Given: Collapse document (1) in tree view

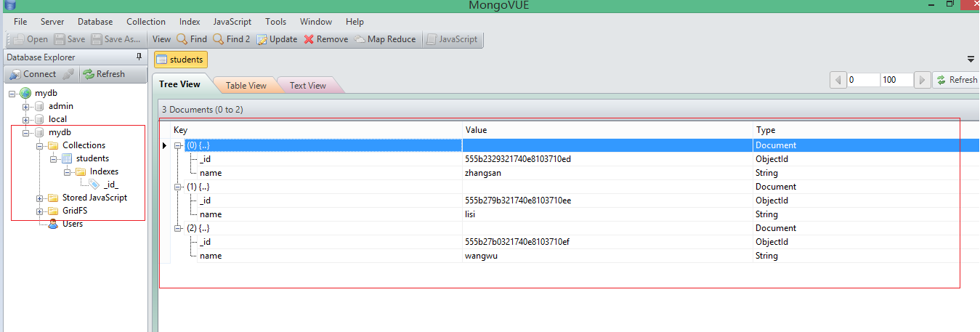Looking at the screenshot, I should tap(177, 187).
